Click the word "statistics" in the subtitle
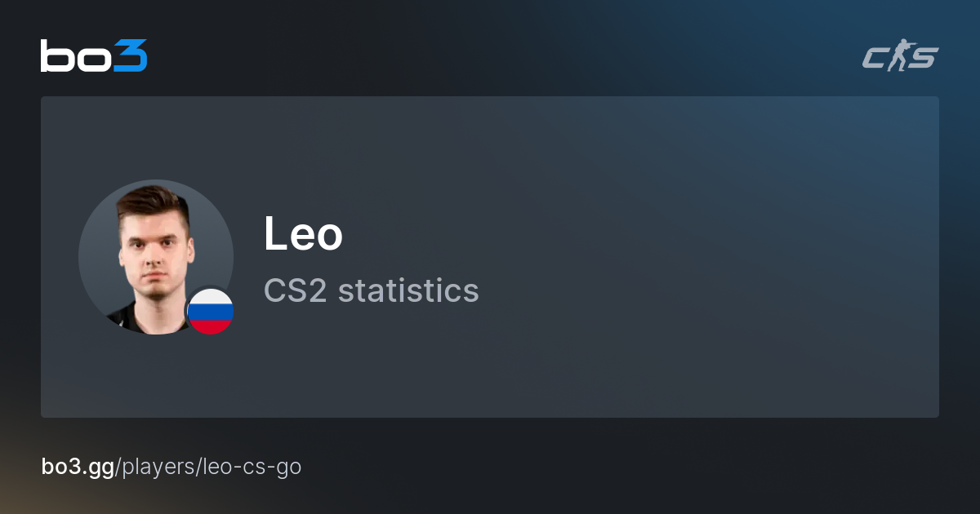This screenshot has width=980, height=514. click(x=408, y=290)
